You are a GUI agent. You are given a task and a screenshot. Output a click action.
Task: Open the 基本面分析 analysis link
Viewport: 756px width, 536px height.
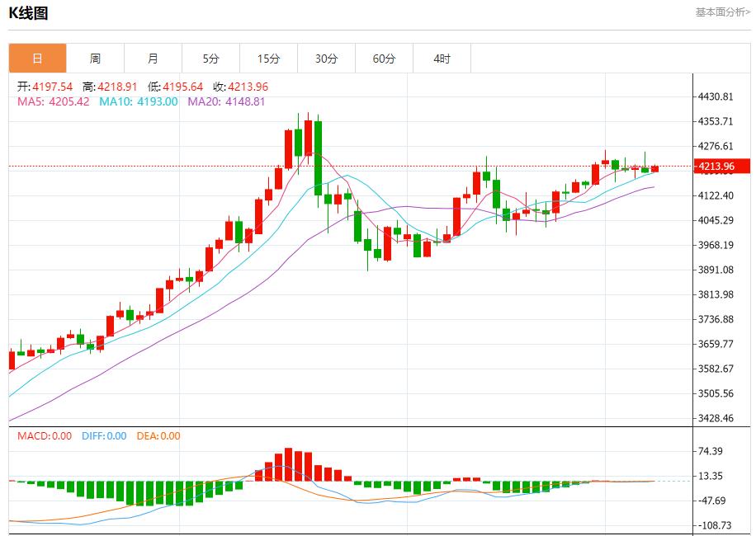click(x=721, y=10)
